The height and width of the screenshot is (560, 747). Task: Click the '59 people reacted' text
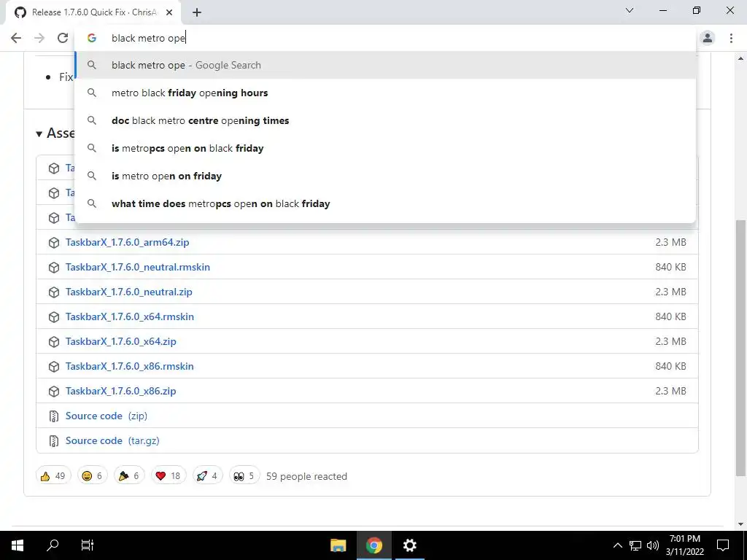(x=306, y=476)
